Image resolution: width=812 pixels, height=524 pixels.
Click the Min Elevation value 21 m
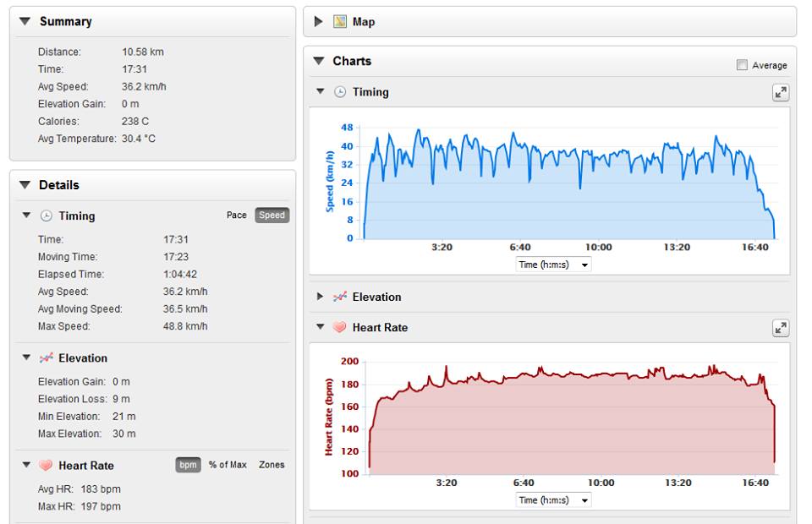124,417
